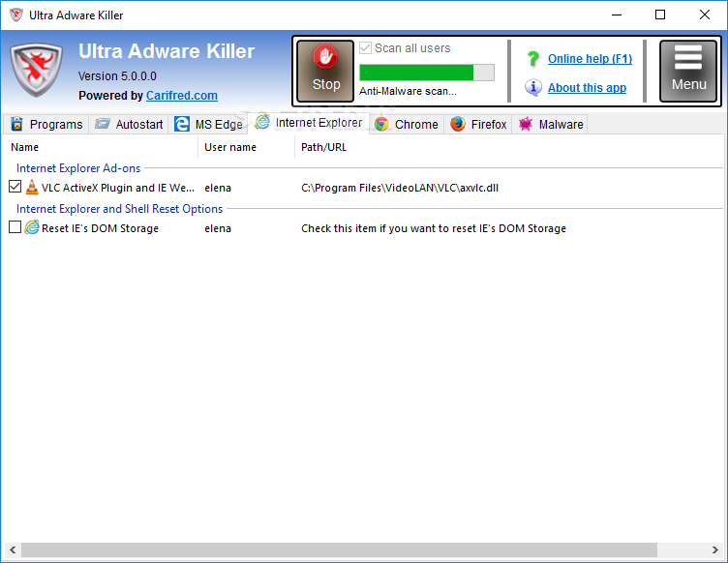Switch to the Malware tab
The image size is (728, 563).
(550, 124)
